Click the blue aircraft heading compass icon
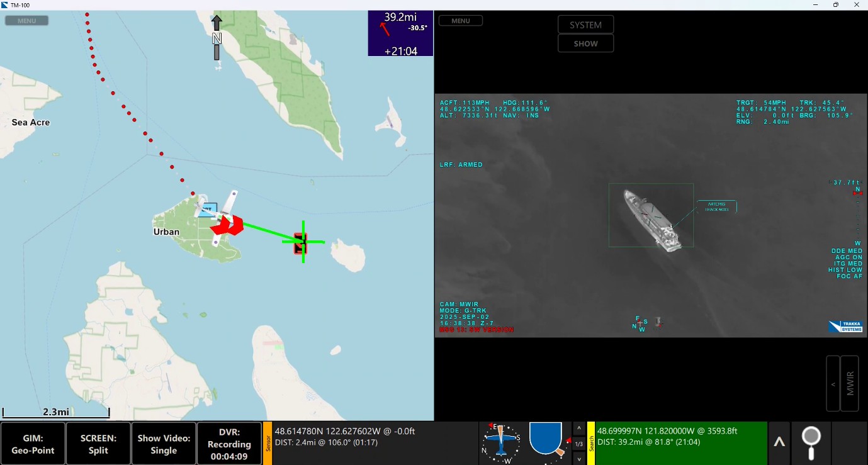Image resolution: width=868 pixels, height=465 pixels. (x=501, y=442)
